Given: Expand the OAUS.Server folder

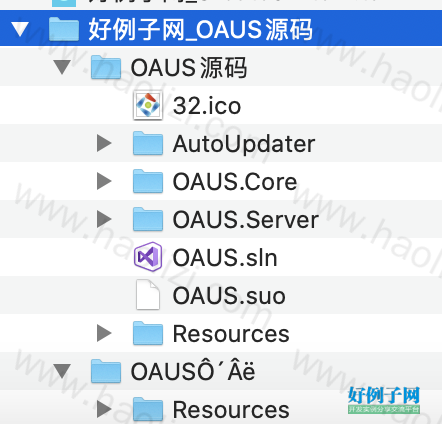Looking at the screenshot, I should pos(104,219).
